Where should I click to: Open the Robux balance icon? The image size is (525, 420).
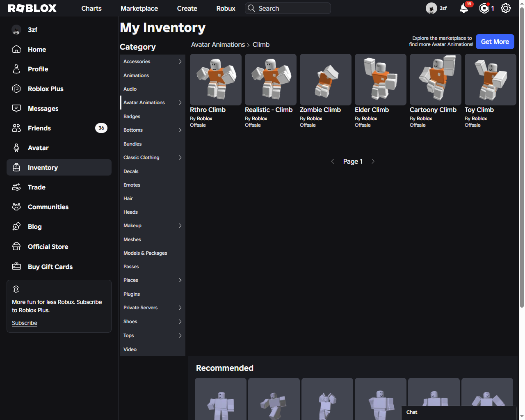pos(484,8)
